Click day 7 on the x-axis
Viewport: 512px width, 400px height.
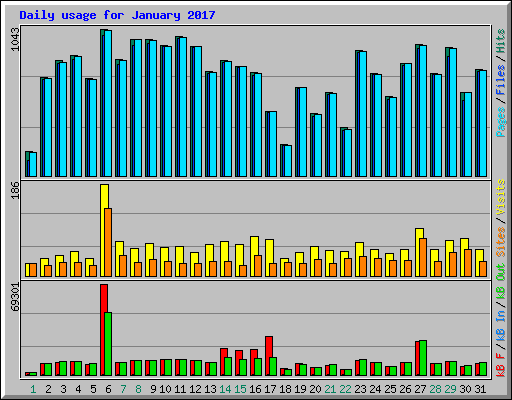(123, 389)
